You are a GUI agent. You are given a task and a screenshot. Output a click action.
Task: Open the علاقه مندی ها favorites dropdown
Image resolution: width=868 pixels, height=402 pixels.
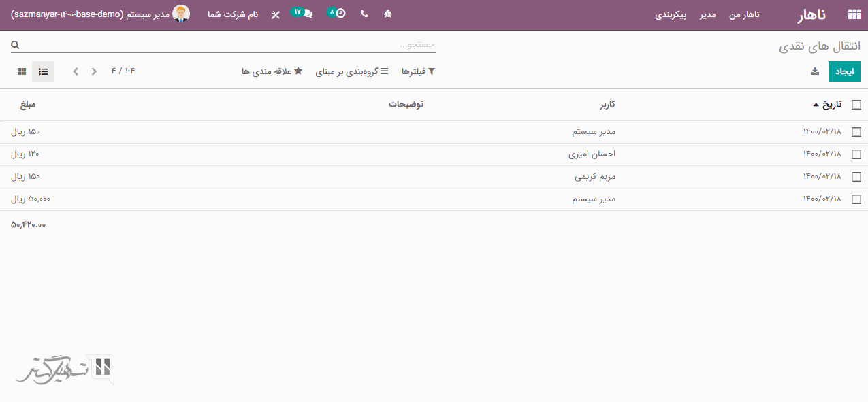point(272,71)
